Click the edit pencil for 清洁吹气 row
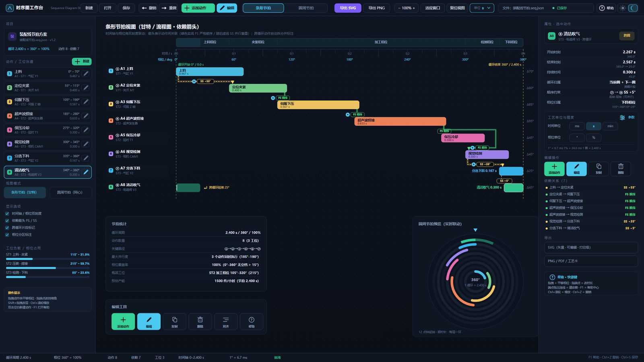 tap(85, 172)
